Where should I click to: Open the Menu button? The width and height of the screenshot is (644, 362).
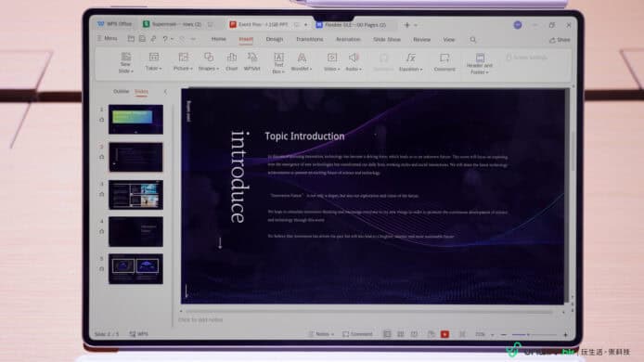[108, 38]
